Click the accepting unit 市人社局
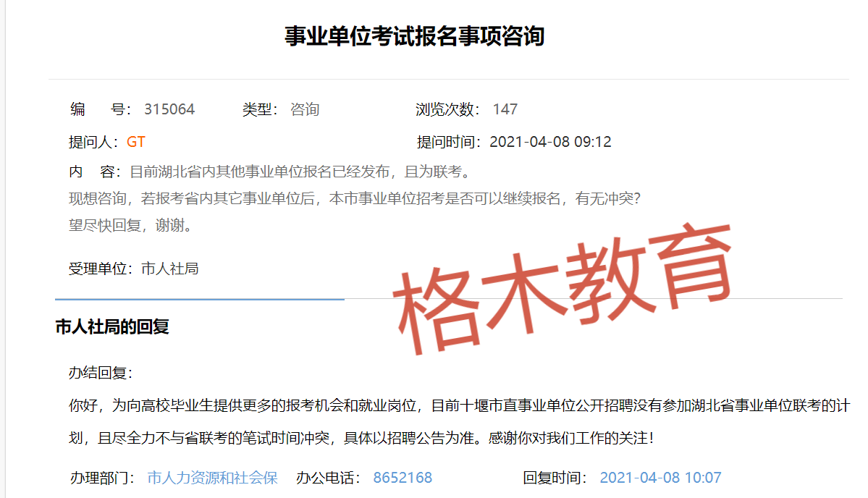This screenshot has height=498, width=868. coord(170,269)
